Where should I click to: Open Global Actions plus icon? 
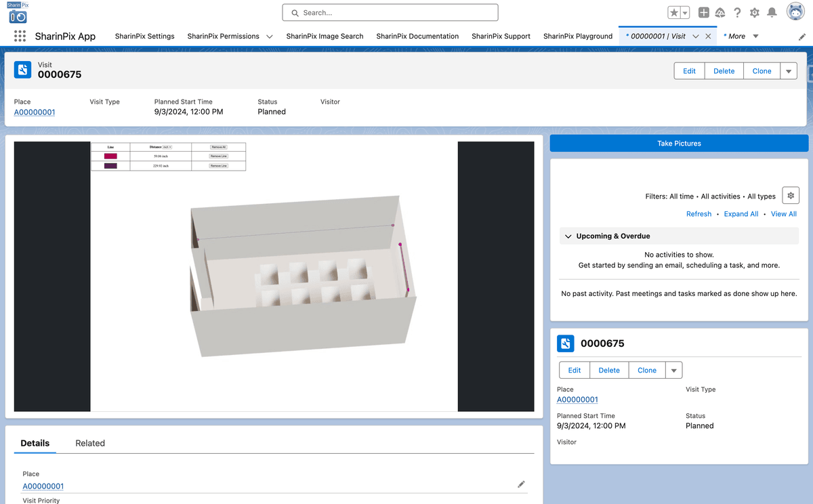[704, 13]
